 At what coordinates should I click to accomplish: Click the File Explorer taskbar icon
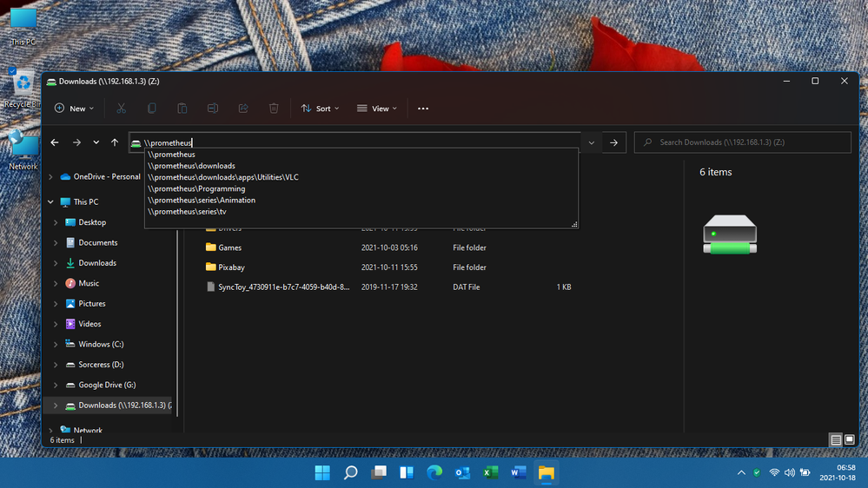(547, 472)
